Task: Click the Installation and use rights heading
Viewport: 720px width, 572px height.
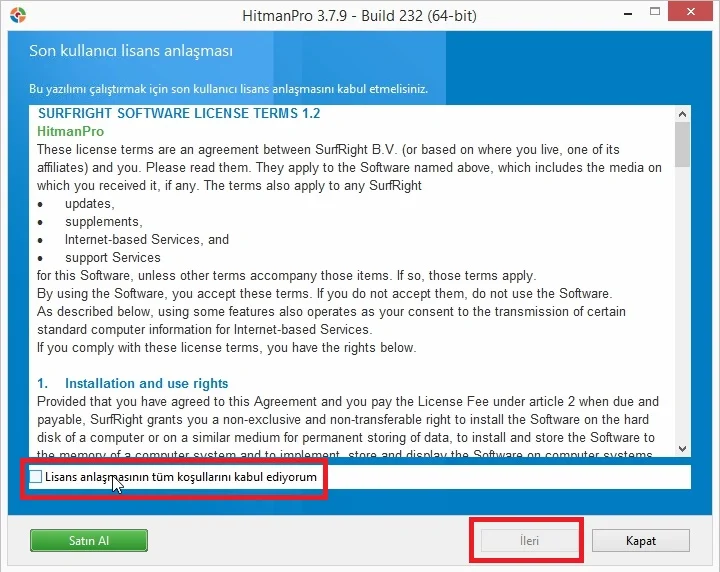Action: 146,383
